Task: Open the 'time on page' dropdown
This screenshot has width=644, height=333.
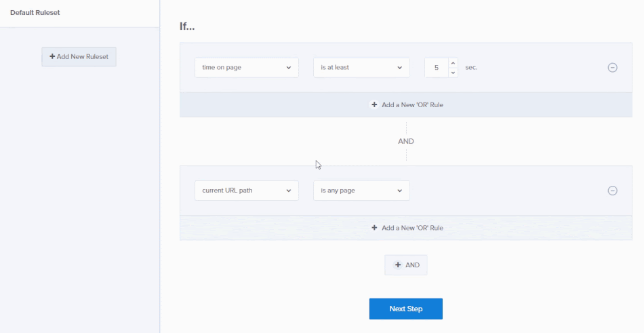Action: pos(246,68)
